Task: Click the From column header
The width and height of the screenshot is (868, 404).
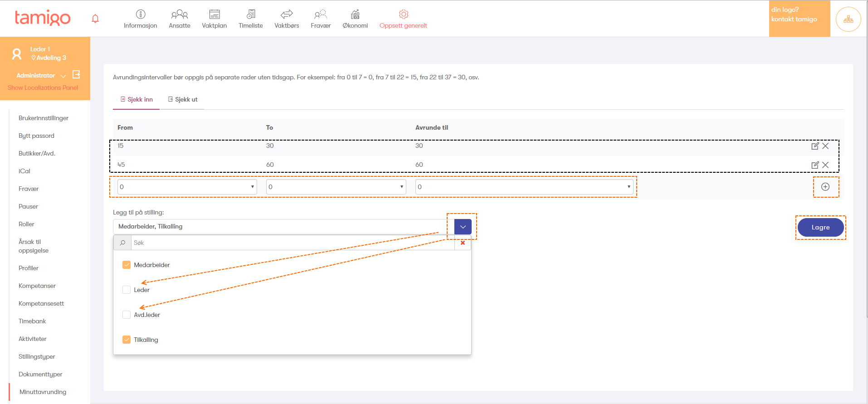Action: pyautogui.click(x=125, y=127)
